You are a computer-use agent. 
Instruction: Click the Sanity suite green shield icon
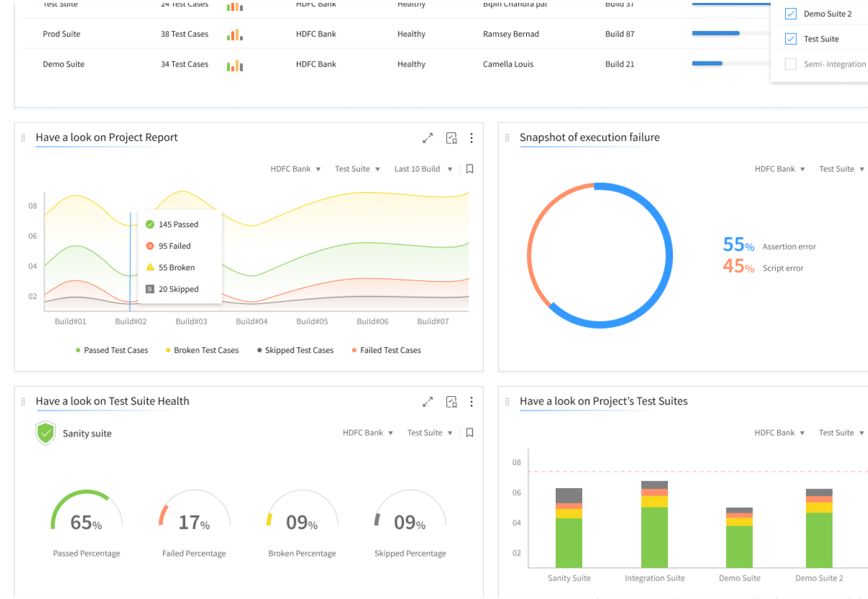[45, 433]
